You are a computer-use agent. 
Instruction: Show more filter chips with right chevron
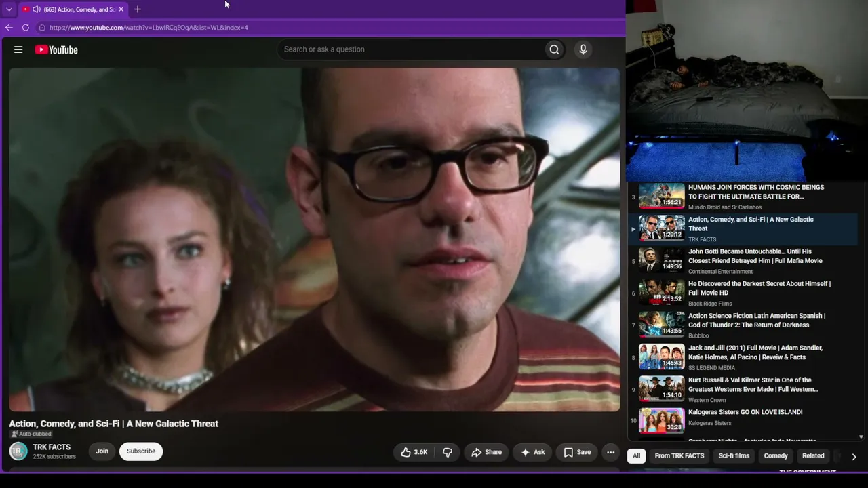tap(854, 457)
